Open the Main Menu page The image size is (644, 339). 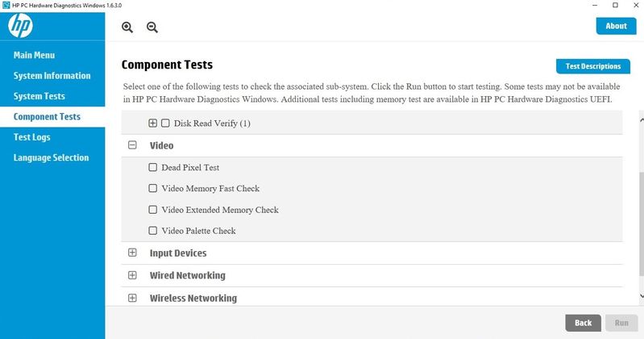pyautogui.click(x=34, y=55)
